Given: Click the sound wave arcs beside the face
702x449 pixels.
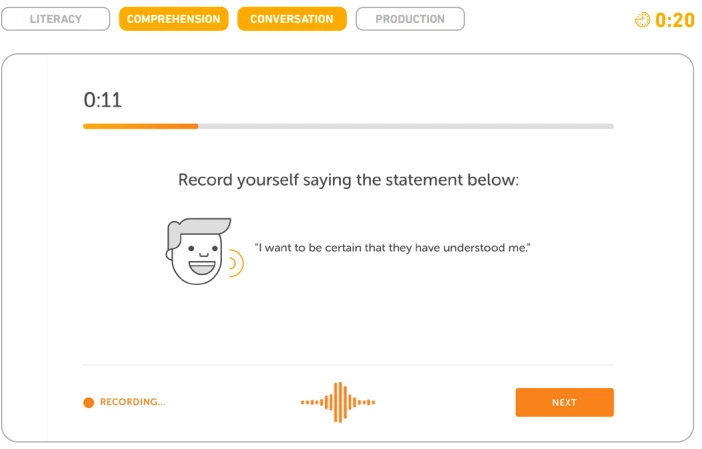Looking at the screenshot, I should 236,263.
